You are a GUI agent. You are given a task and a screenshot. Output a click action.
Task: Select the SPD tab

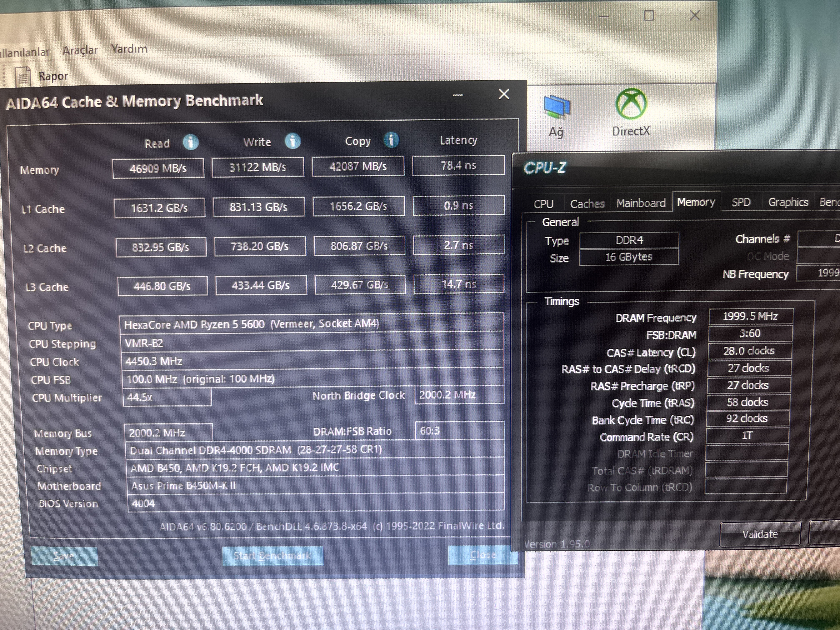741,202
